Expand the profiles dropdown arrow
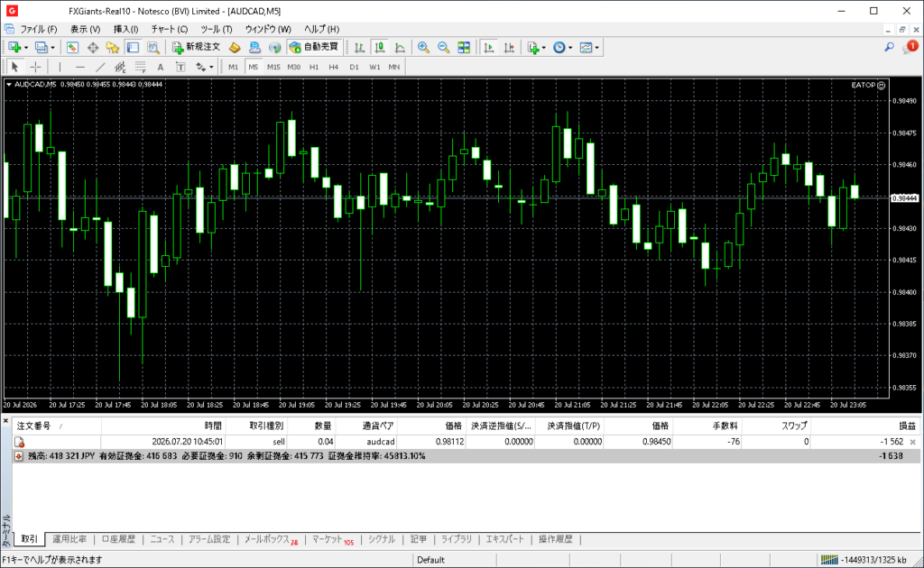The image size is (924, 568). point(52,48)
